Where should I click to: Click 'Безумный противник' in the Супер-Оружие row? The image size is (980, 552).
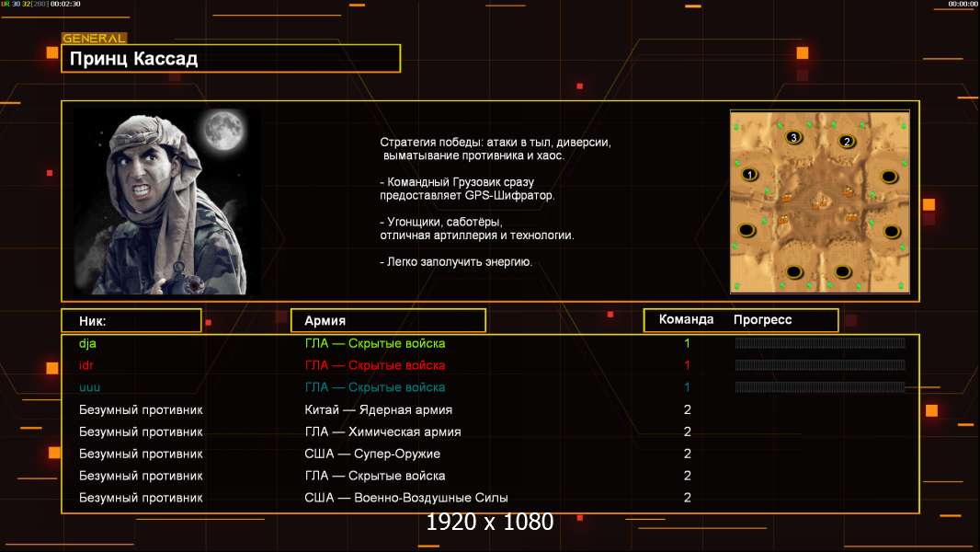(141, 454)
